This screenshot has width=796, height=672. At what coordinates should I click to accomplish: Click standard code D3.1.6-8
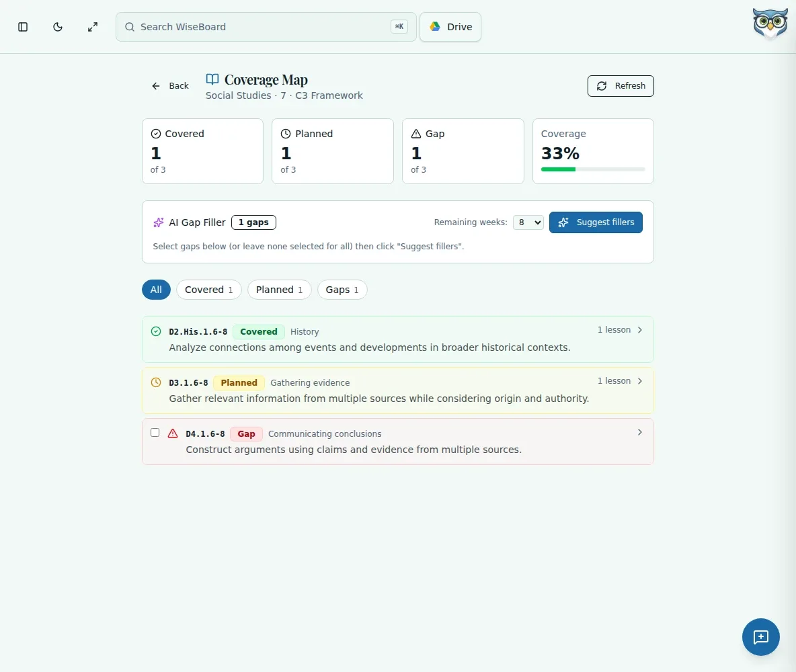pos(188,382)
